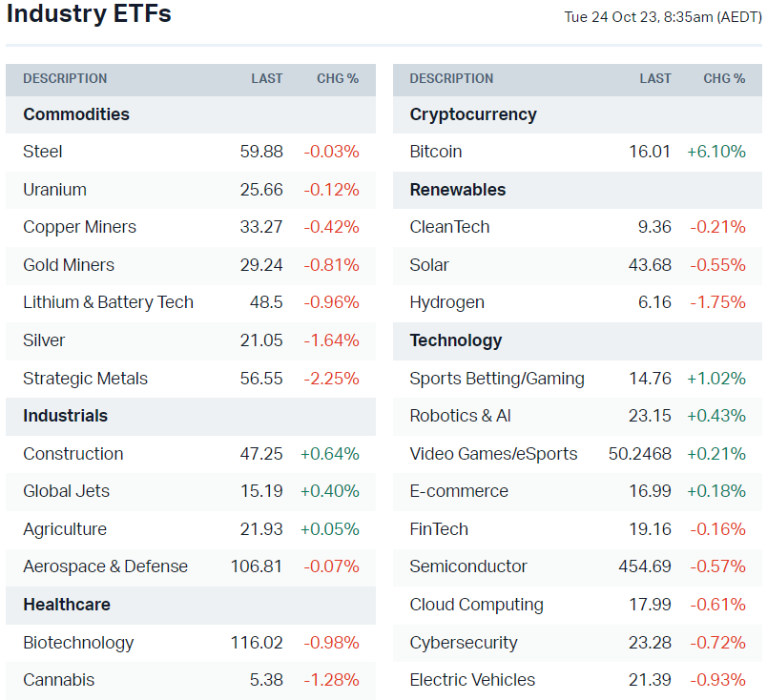The height and width of the screenshot is (700, 767).
Task: Click the Biotechnology ETF name
Action: coord(78,643)
